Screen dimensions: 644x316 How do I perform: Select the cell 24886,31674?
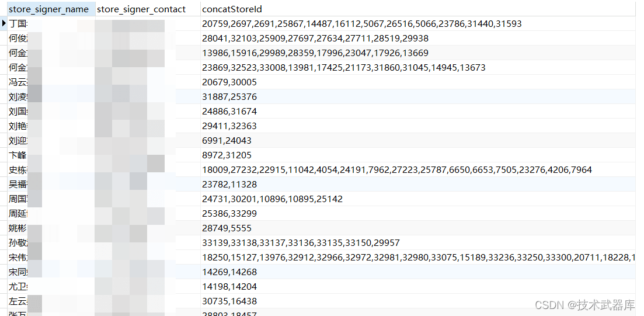click(418, 112)
